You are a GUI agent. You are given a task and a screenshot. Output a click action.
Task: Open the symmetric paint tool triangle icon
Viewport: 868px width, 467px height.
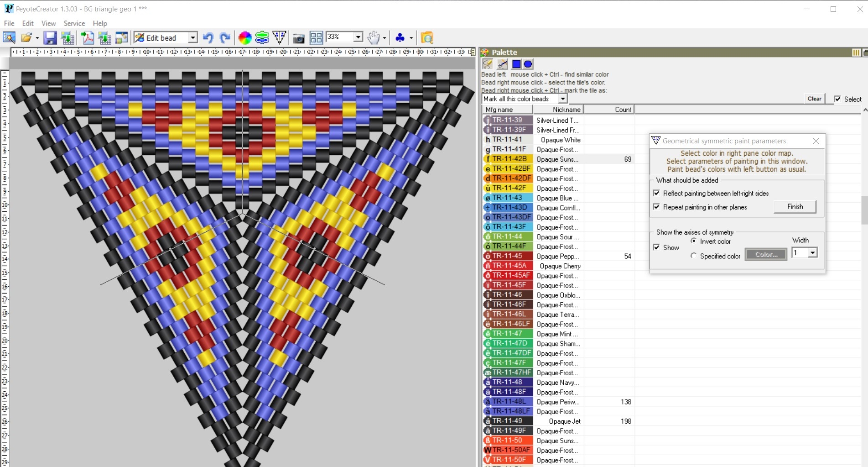tap(279, 37)
